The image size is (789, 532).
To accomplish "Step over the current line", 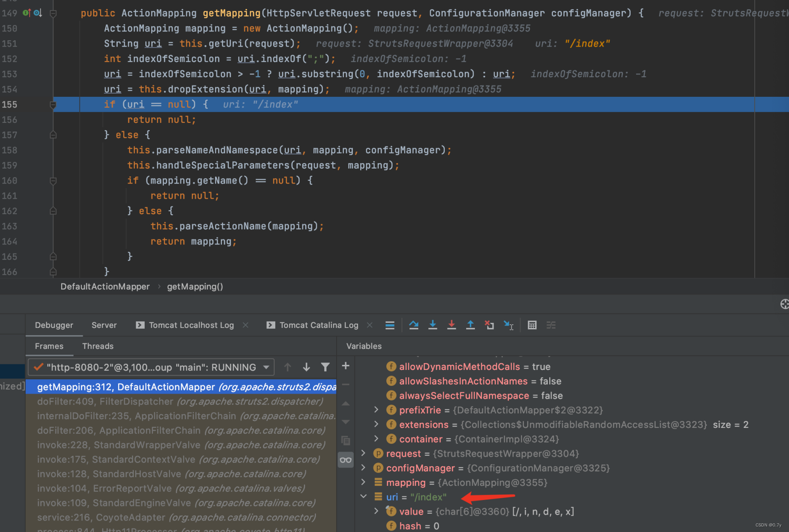I will coord(414,325).
